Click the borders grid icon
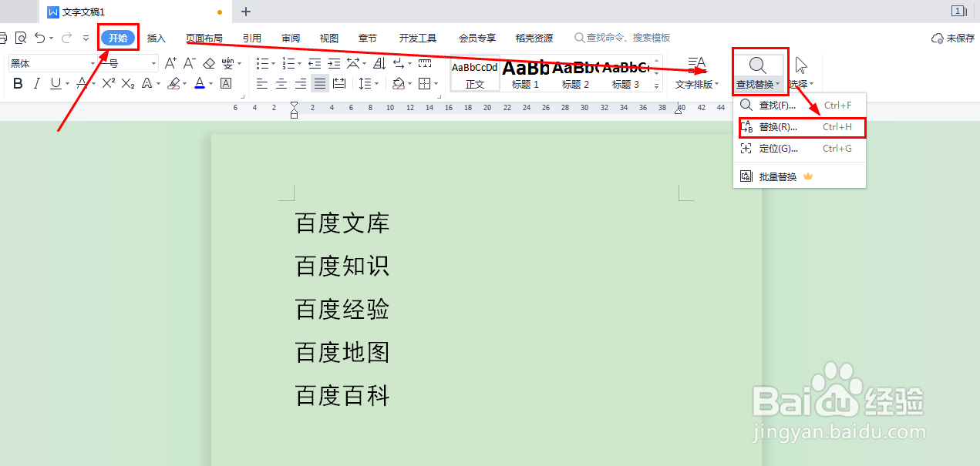 [x=424, y=83]
